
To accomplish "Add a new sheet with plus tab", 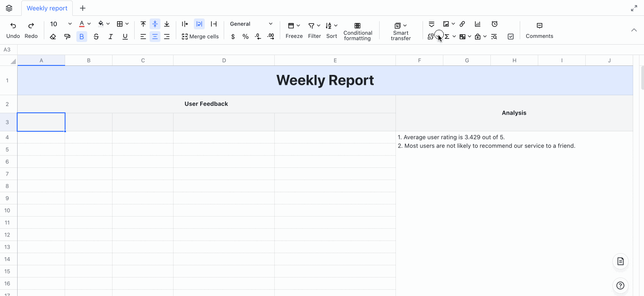I will (x=83, y=8).
